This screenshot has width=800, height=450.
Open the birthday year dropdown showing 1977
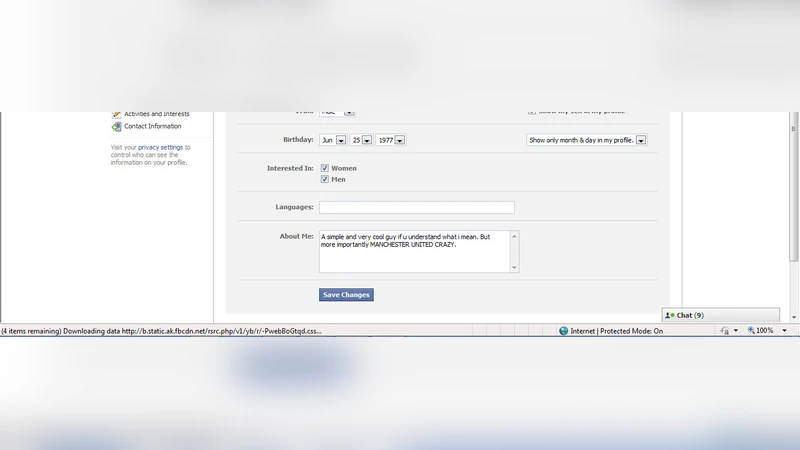(400, 140)
